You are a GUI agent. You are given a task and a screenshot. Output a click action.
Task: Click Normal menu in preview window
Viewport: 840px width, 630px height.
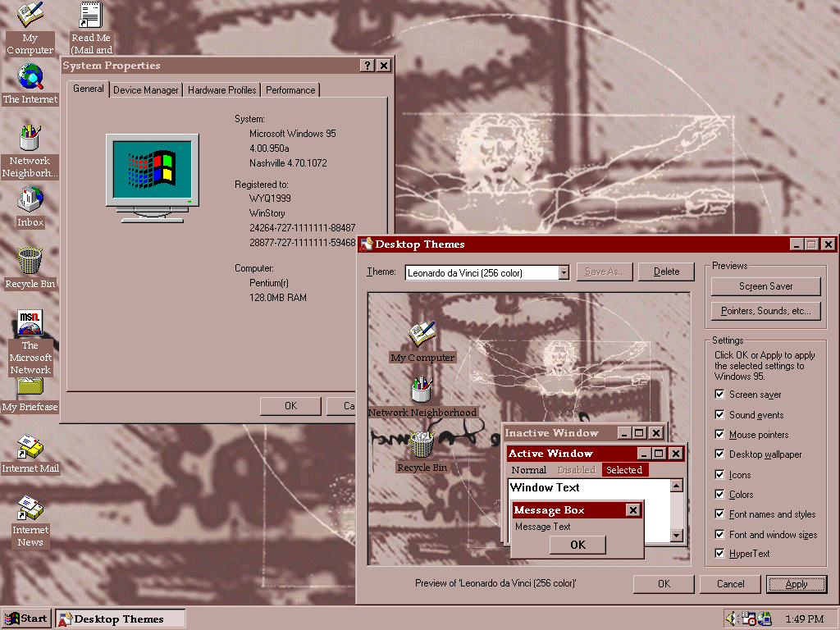click(x=529, y=470)
